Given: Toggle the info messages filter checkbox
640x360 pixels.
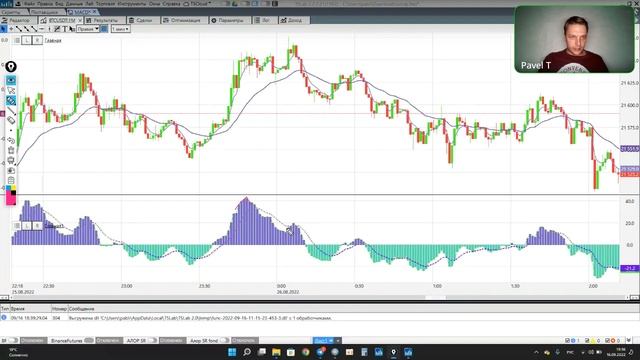Looking at the screenshot, I should [x=567, y=340].
